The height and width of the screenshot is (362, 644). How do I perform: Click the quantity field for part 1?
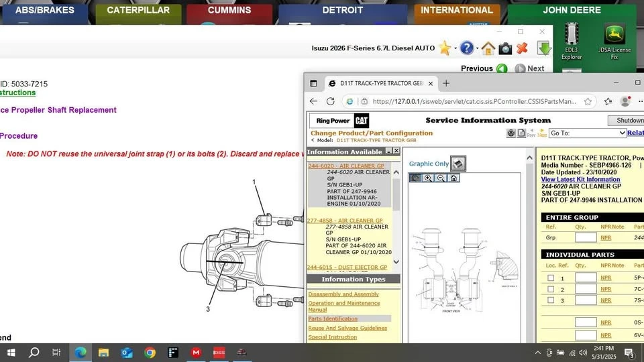(586, 278)
